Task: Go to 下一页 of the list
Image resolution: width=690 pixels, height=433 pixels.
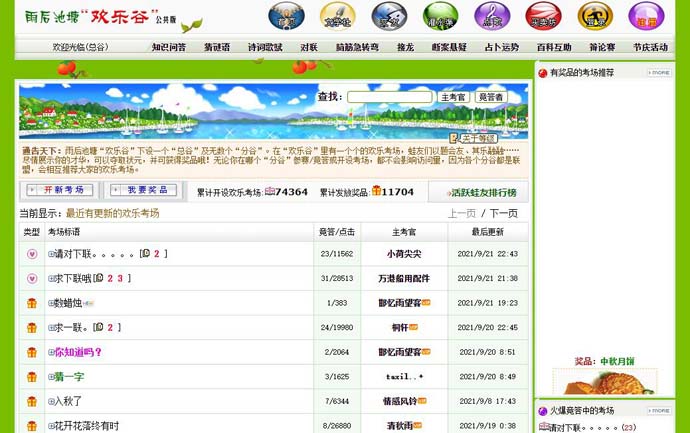Action: [x=503, y=213]
